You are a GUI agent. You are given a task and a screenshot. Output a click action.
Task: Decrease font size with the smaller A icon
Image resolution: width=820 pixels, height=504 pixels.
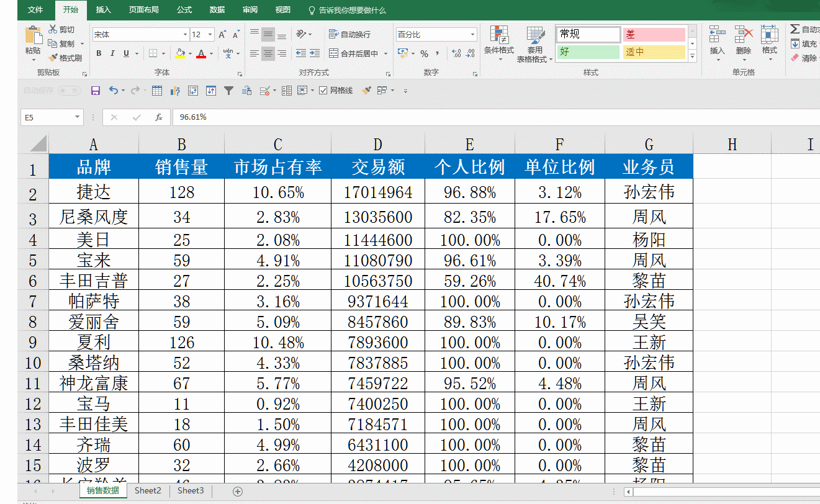click(x=237, y=35)
